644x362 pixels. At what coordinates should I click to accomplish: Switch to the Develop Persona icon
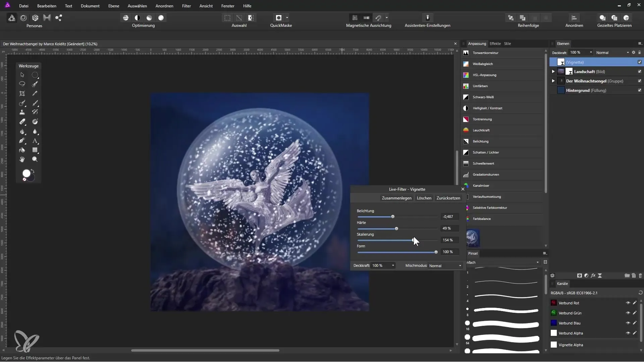coord(35,18)
